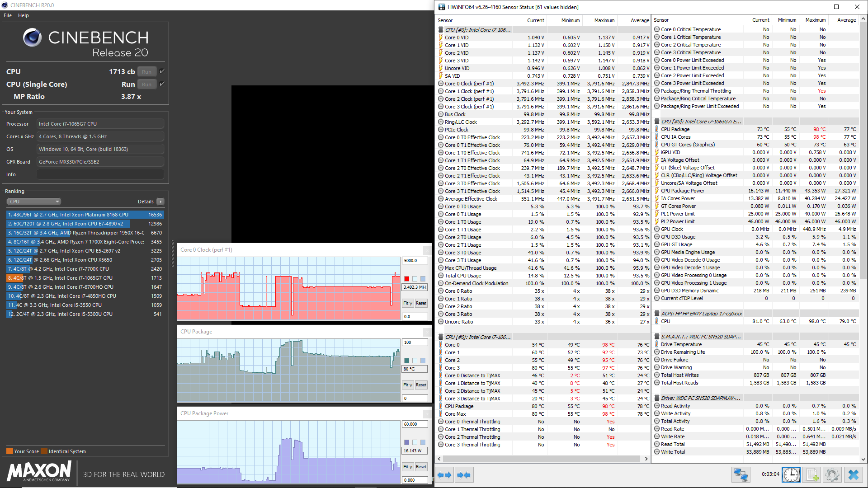
Task: Click the Details arrow button in Ranking
Action: [x=160, y=202]
